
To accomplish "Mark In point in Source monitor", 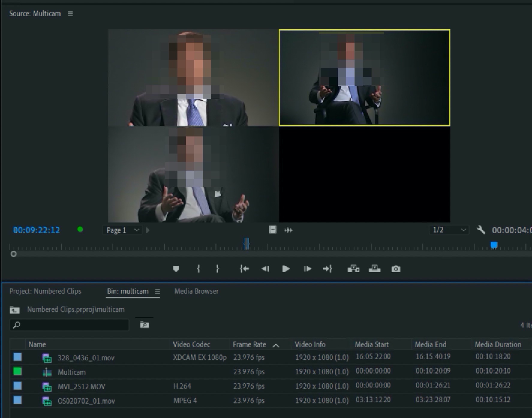I will coord(198,269).
